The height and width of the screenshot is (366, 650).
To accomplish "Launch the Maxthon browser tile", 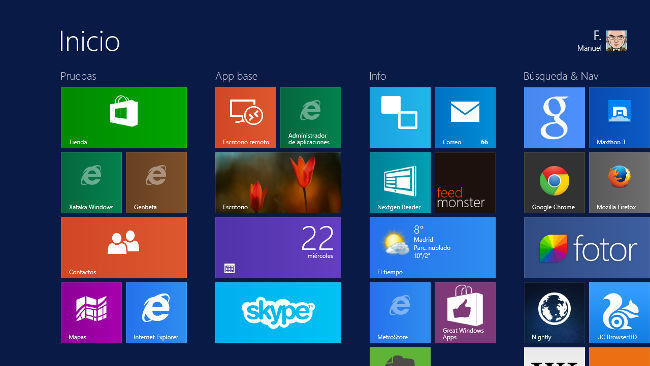I will coord(619,117).
